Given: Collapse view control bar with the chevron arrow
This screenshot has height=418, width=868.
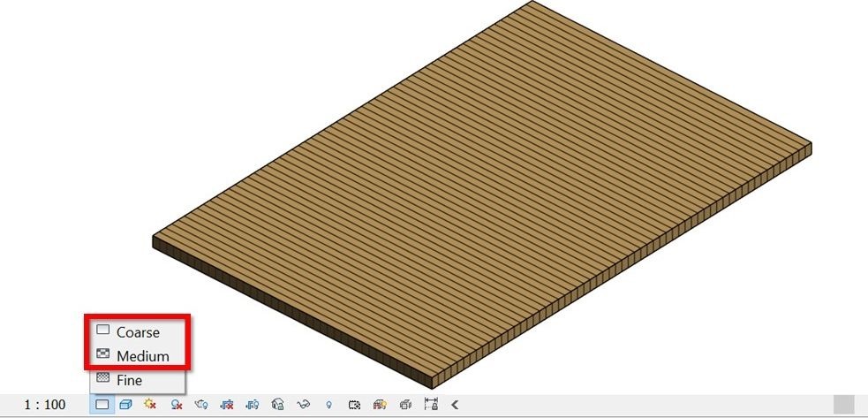Looking at the screenshot, I should coord(455,405).
